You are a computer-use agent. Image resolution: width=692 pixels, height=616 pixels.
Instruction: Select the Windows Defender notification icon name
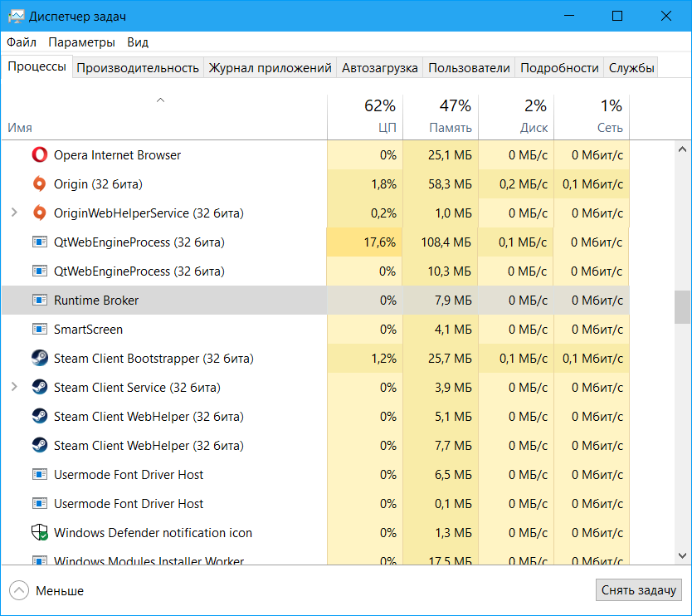coord(153,532)
